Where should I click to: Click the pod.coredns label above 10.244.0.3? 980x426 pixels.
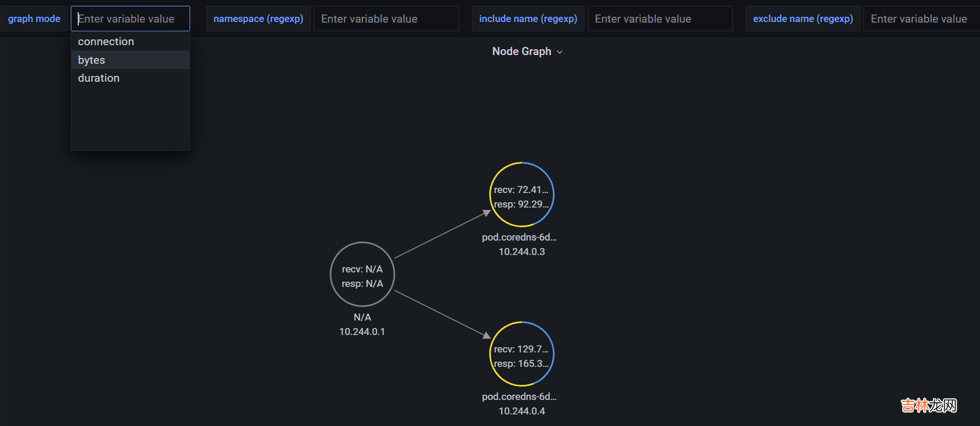click(519, 237)
